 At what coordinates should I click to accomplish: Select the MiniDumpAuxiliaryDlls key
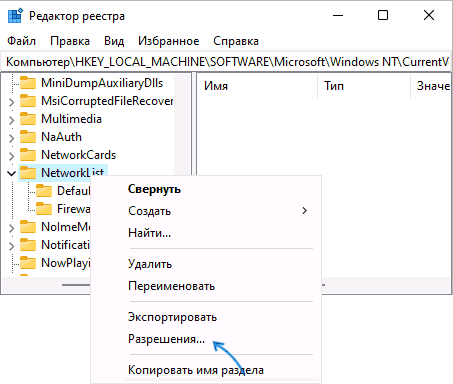[x=102, y=83]
